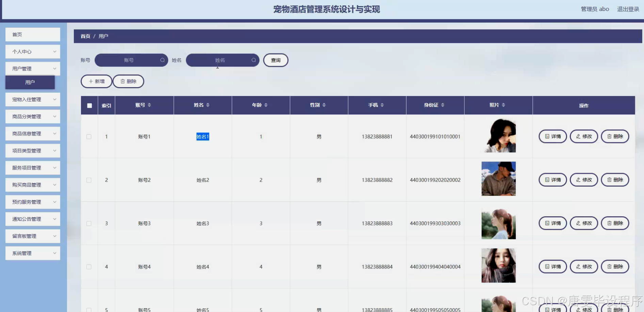Expand the 商品信息管理 sidebar menu
Viewport: 644px width, 312px height.
tap(33, 134)
